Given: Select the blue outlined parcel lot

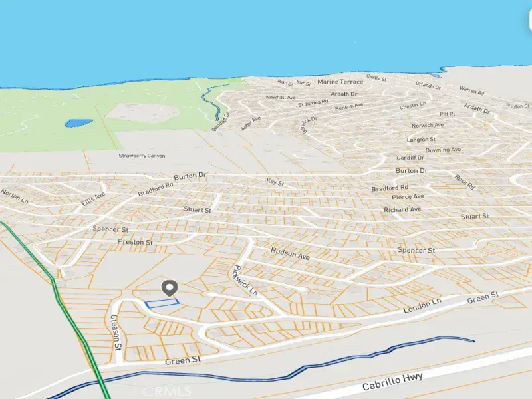Looking at the screenshot, I should [x=162, y=303].
